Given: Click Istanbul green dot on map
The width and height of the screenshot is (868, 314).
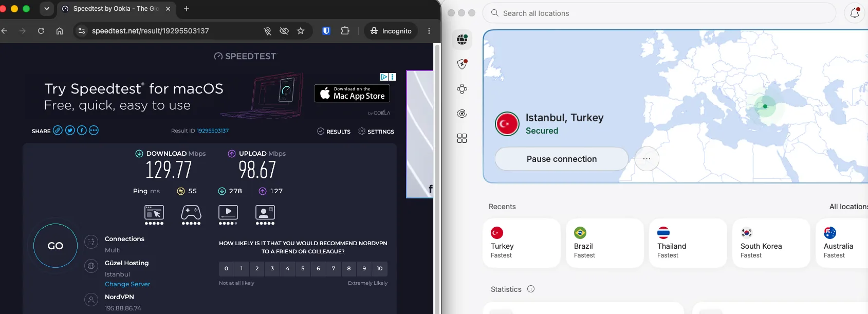Looking at the screenshot, I should click(x=765, y=106).
